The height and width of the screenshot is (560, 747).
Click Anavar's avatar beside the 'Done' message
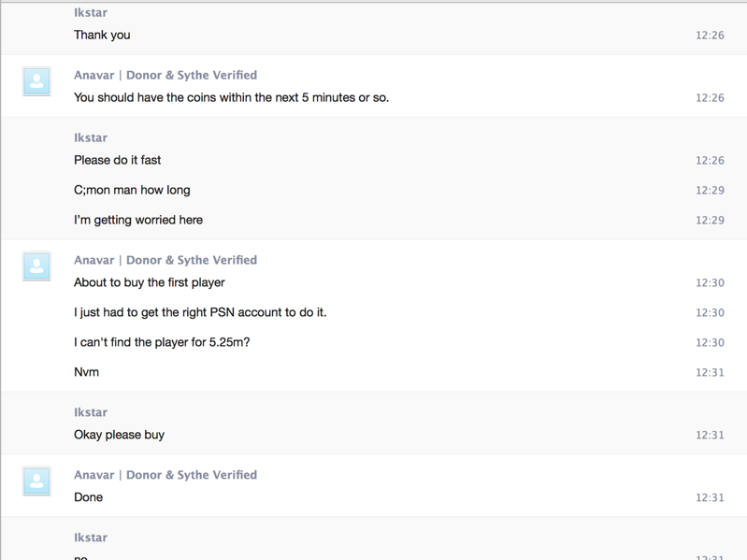(x=36, y=481)
